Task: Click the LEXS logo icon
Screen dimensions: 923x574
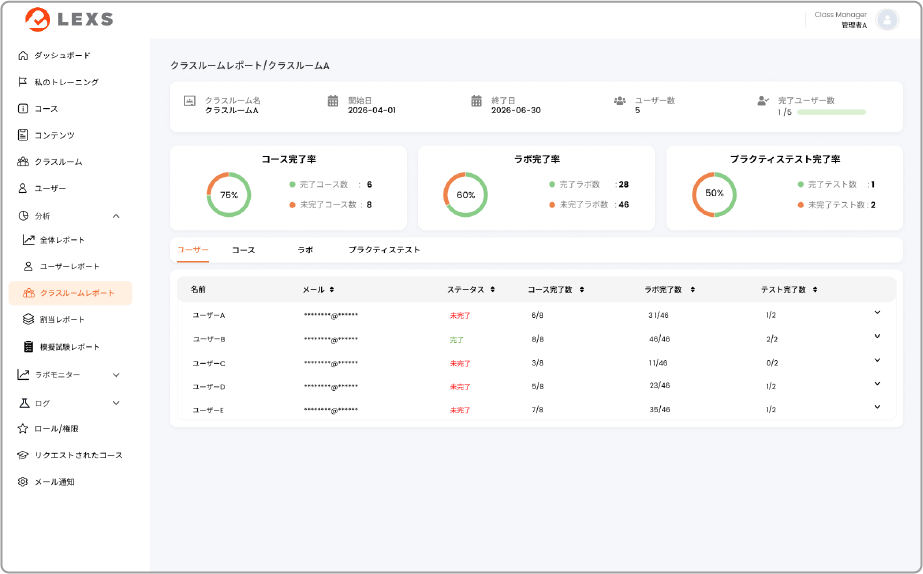Action: [x=37, y=19]
